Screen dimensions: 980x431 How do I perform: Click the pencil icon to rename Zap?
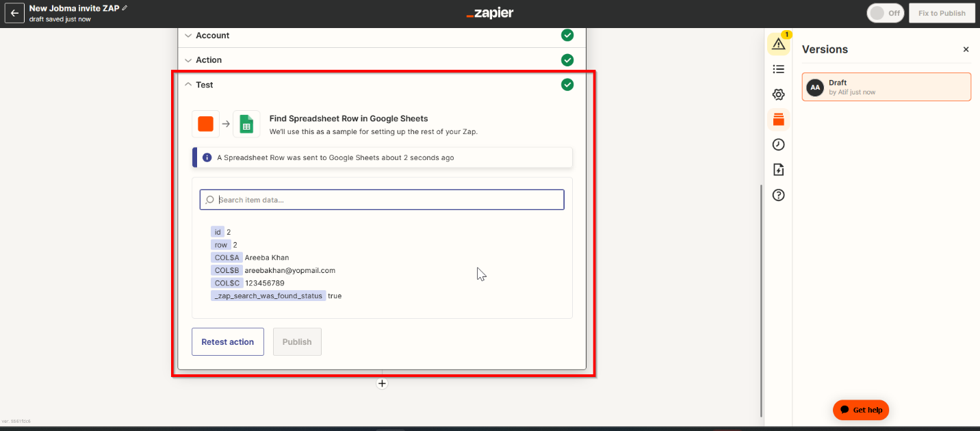tap(125, 8)
